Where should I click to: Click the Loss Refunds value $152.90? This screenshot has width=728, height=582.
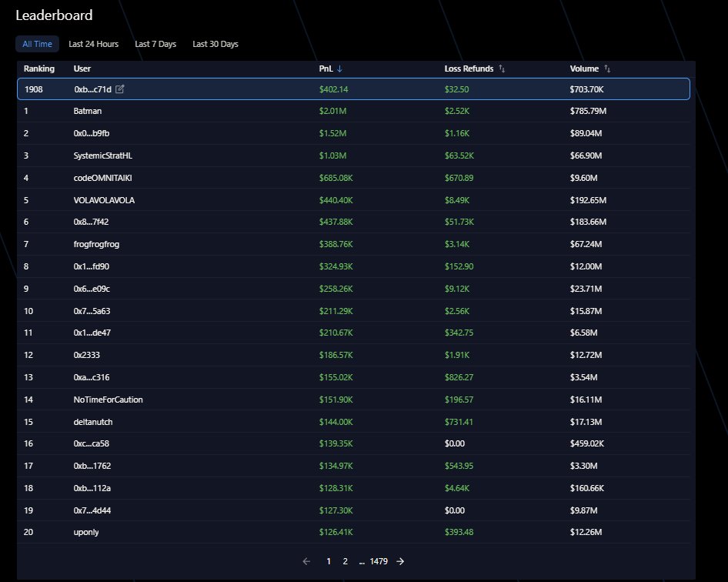coord(459,266)
